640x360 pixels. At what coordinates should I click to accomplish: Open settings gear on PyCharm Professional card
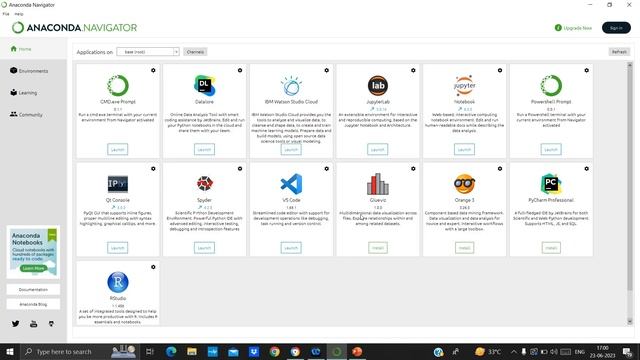pos(587,169)
